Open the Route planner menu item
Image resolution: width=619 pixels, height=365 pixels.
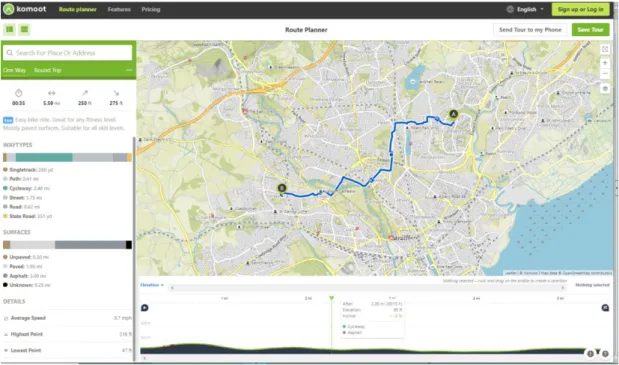coord(77,9)
